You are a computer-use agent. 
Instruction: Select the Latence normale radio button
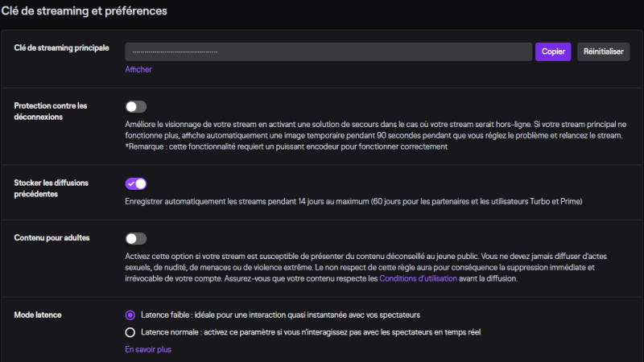pos(130,332)
